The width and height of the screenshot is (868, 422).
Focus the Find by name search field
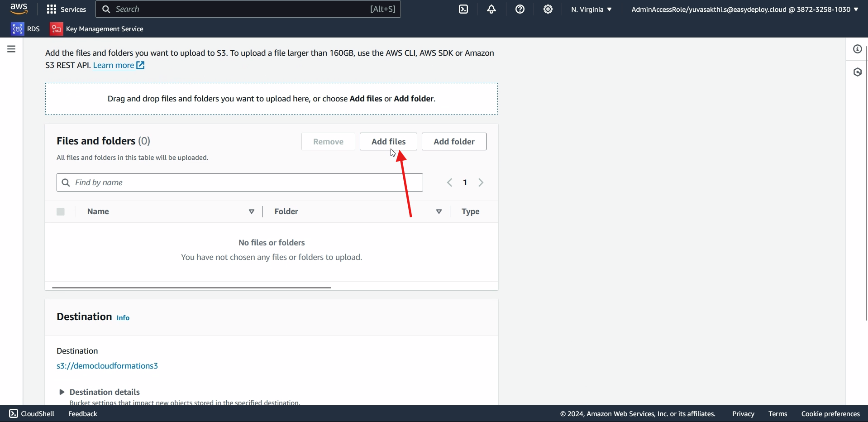point(240,182)
